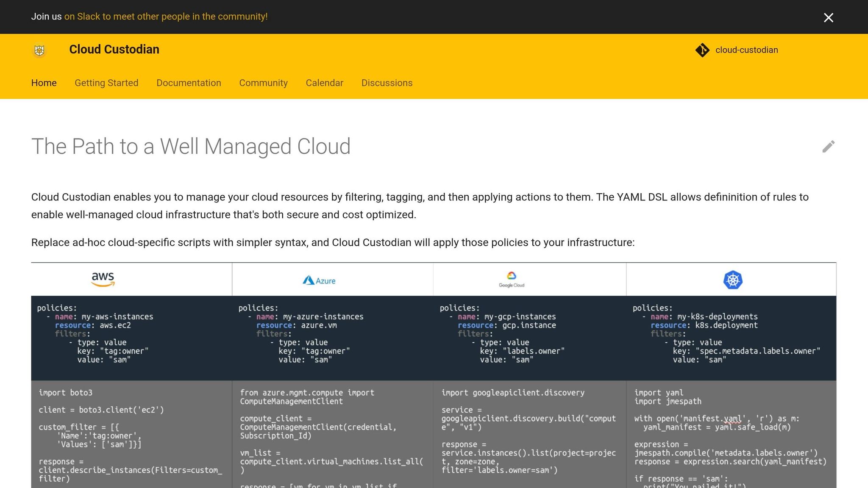Viewport: 868px width, 488px height.
Task: Click 'resource: aws.ec2' line
Action: point(93,325)
